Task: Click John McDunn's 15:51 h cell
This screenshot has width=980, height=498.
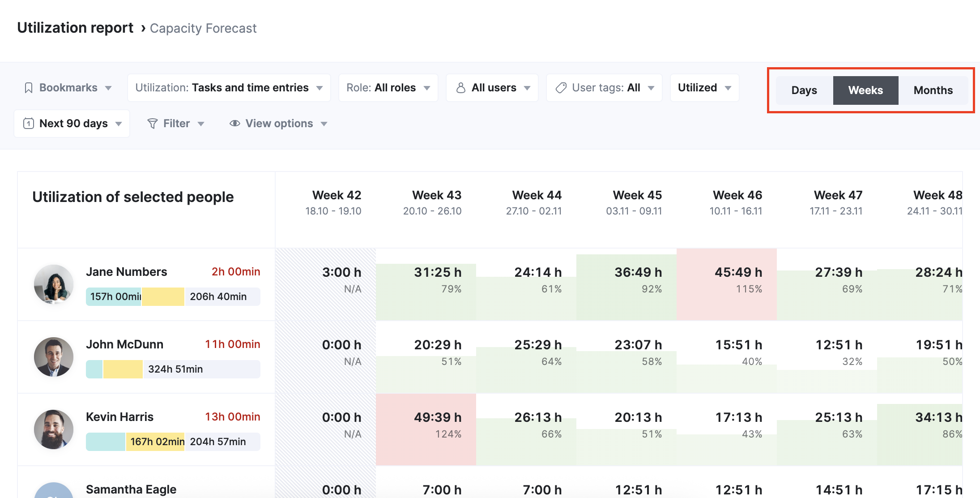Action: [727, 357]
